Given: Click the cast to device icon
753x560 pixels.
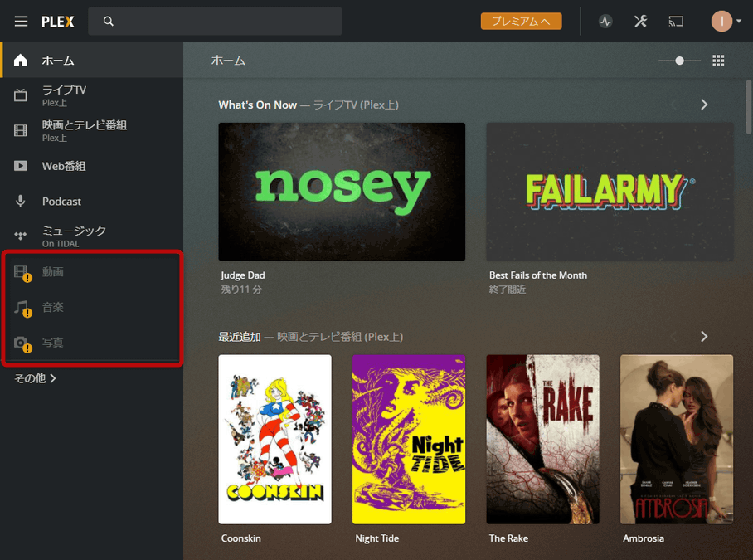Looking at the screenshot, I should pos(676,21).
